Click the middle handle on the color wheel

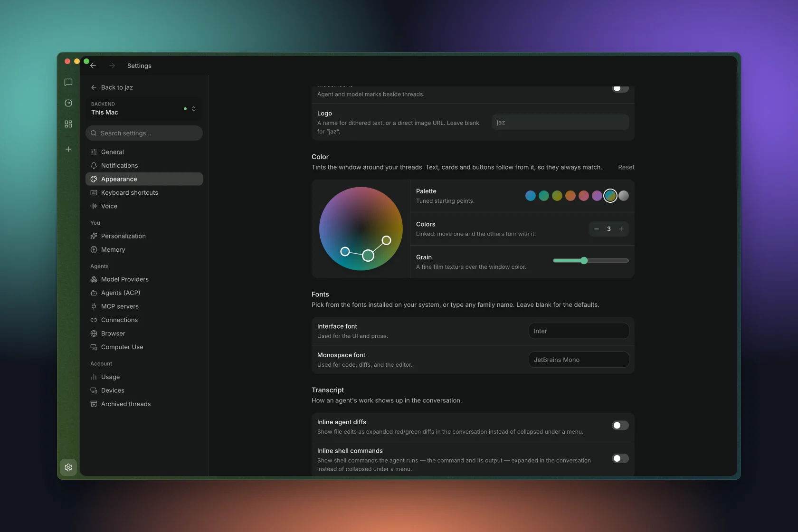coord(368,256)
